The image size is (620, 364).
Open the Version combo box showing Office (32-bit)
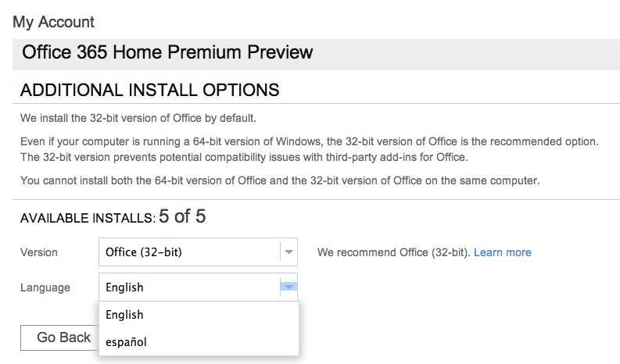click(x=198, y=252)
